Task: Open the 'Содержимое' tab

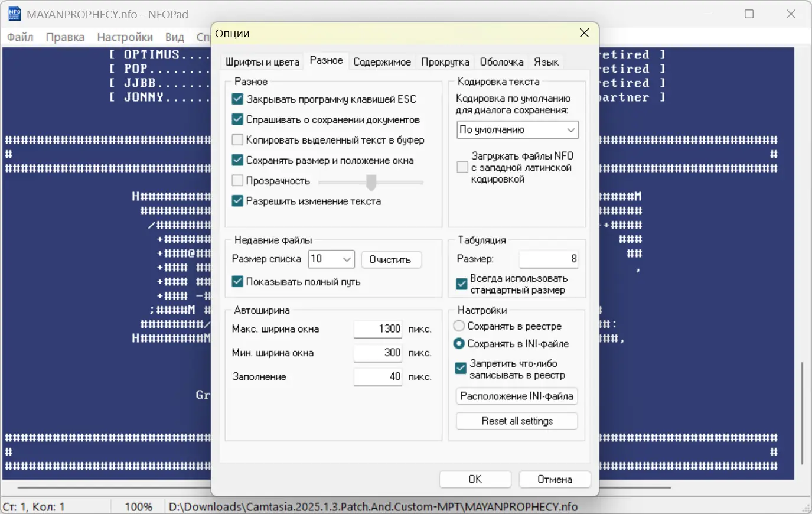Action: coord(382,62)
